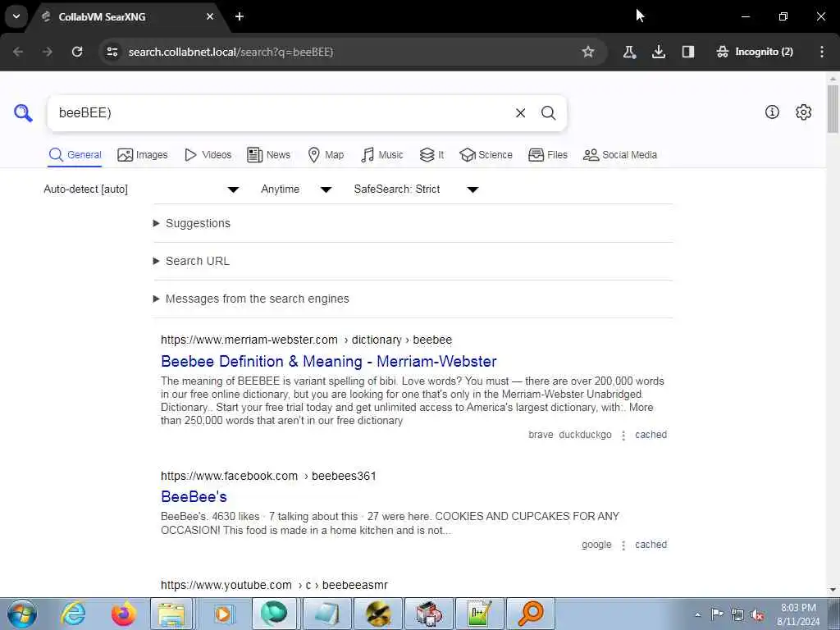
Task: Open cached link for Merriam-Webster result
Action: click(651, 435)
